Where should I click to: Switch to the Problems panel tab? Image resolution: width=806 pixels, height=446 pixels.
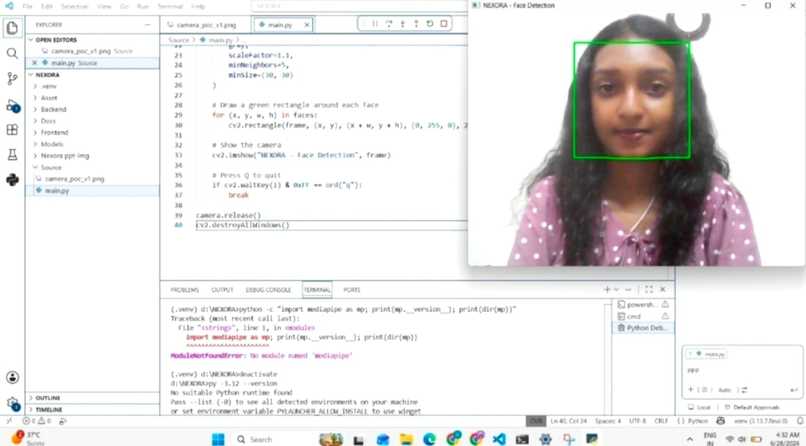(185, 290)
